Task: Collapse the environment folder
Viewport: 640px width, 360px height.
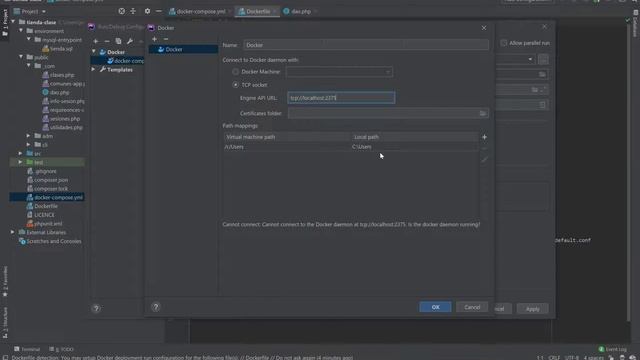Action: click(21, 31)
